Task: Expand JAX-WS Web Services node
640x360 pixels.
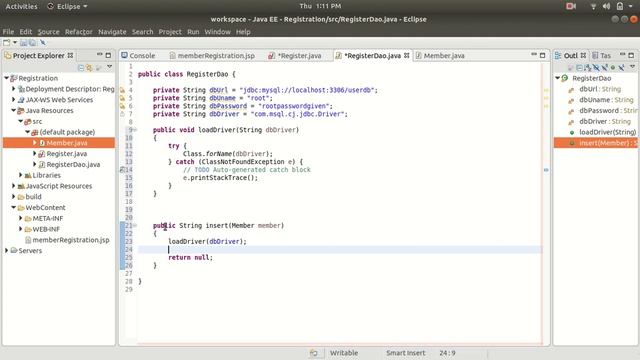Action: [13, 100]
